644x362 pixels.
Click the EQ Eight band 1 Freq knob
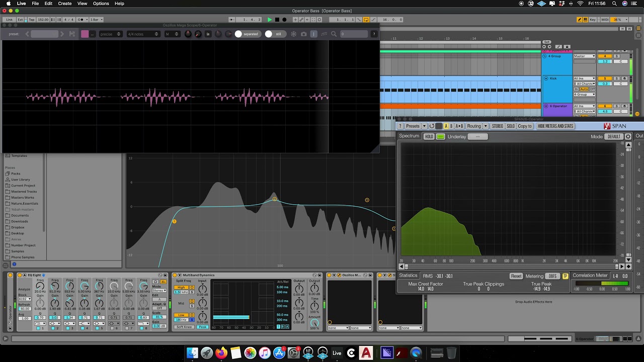(x=40, y=286)
